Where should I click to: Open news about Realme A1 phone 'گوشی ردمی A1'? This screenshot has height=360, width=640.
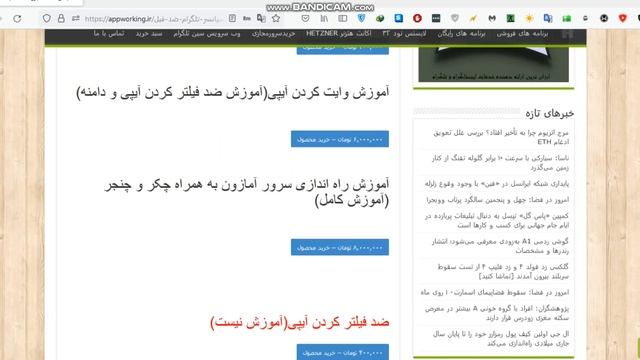(500, 246)
